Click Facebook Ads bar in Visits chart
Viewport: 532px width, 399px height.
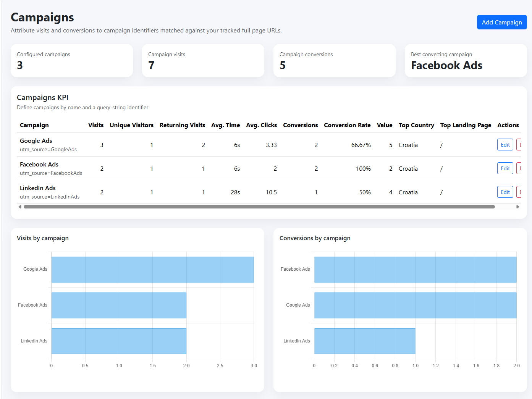click(119, 305)
